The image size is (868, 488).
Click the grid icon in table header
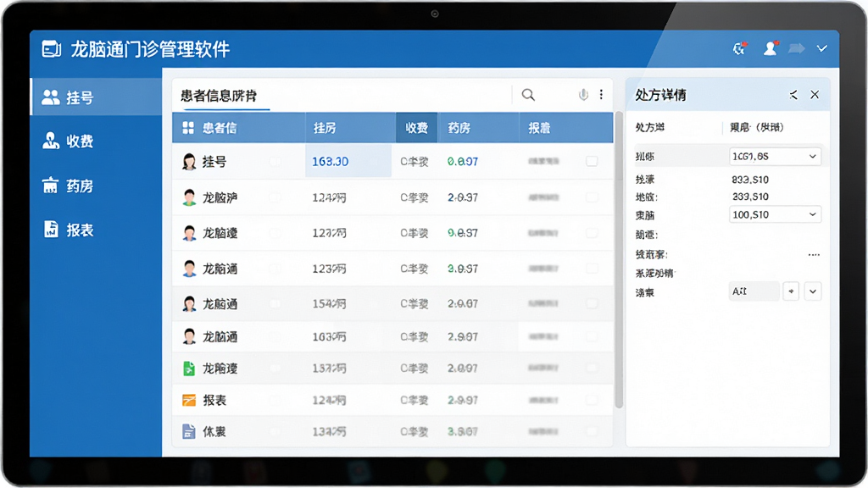coord(188,128)
